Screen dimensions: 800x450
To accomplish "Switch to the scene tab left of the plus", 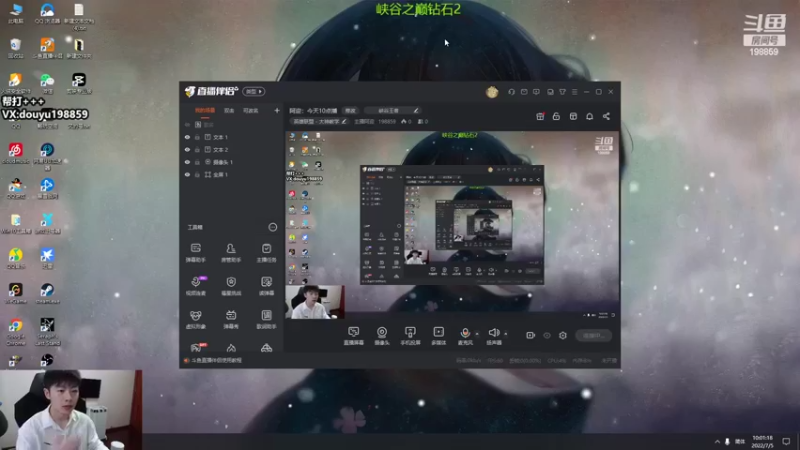I will [251, 111].
